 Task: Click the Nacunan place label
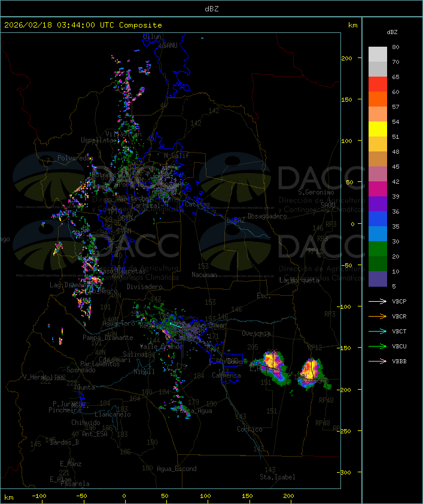click(x=204, y=275)
